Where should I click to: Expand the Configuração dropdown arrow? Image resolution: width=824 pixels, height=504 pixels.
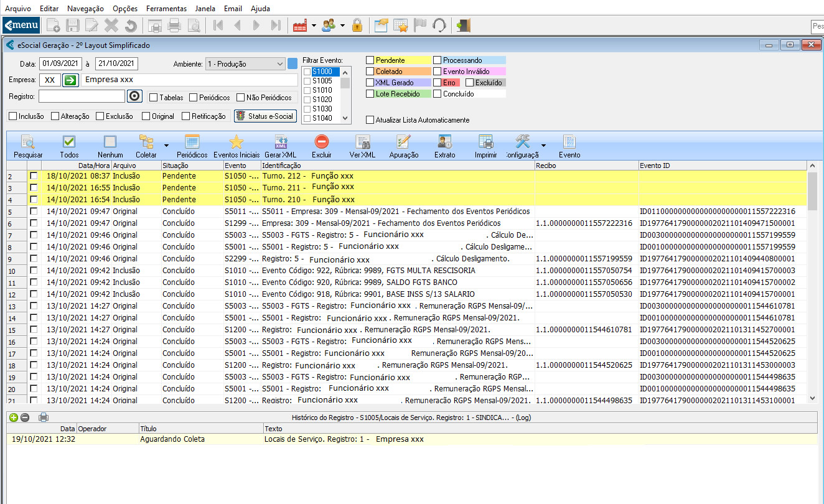click(x=543, y=144)
